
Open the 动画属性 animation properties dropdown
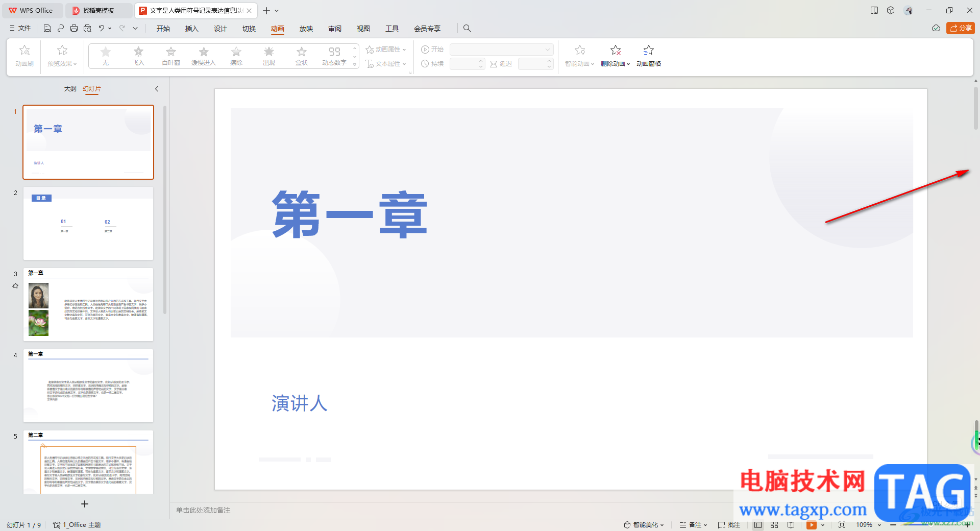[386, 50]
